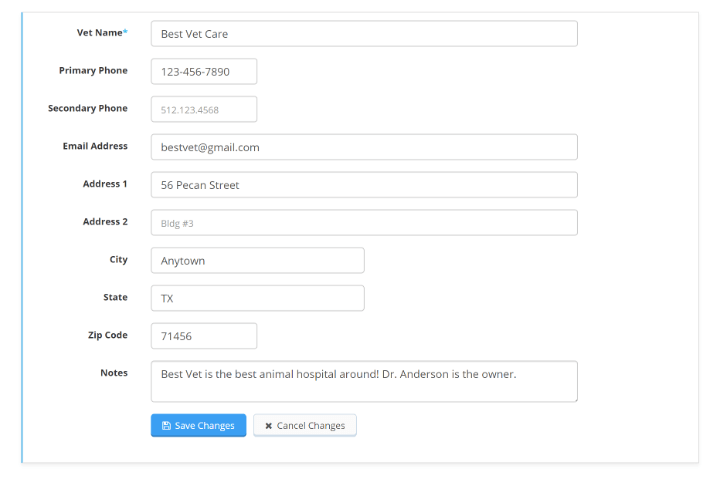The width and height of the screenshot is (720, 479).
Task: Focus the Vet Name field with Best Vet Care
Action: tap(364, 34)
